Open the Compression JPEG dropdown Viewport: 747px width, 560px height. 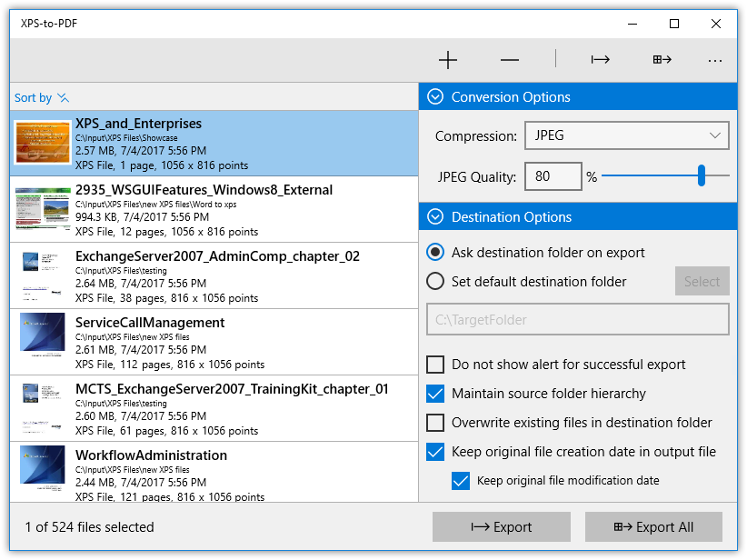click(x=626, y=135)
